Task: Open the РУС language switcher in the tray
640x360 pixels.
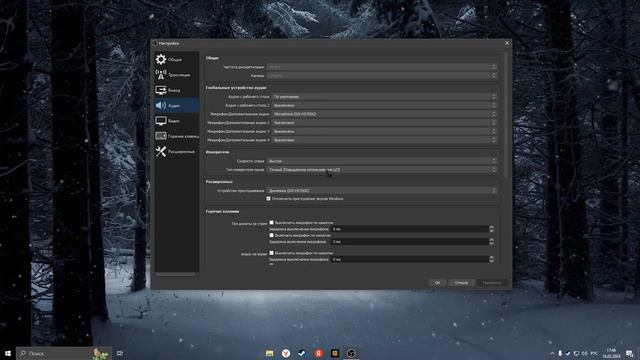Action: click(x=594, y=353)
